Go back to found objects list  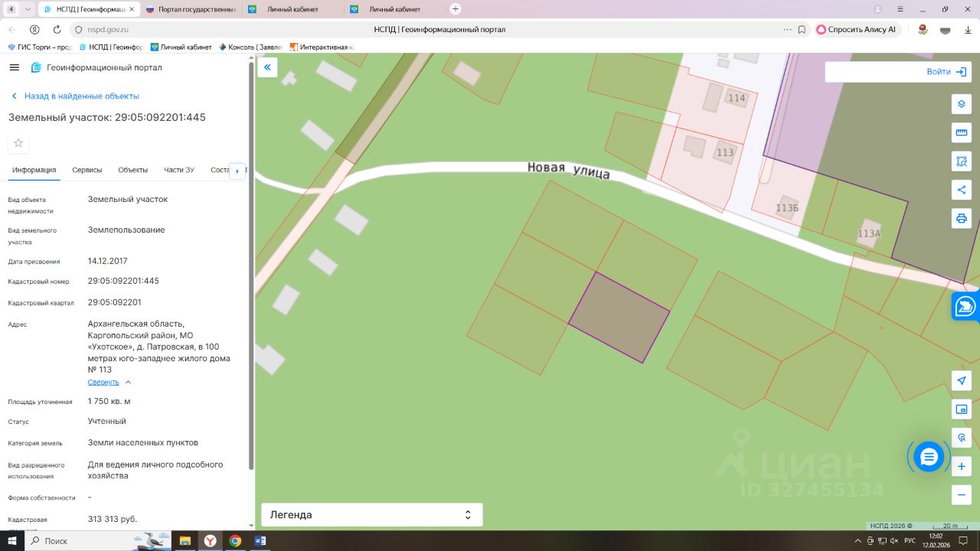click(75, 96)
